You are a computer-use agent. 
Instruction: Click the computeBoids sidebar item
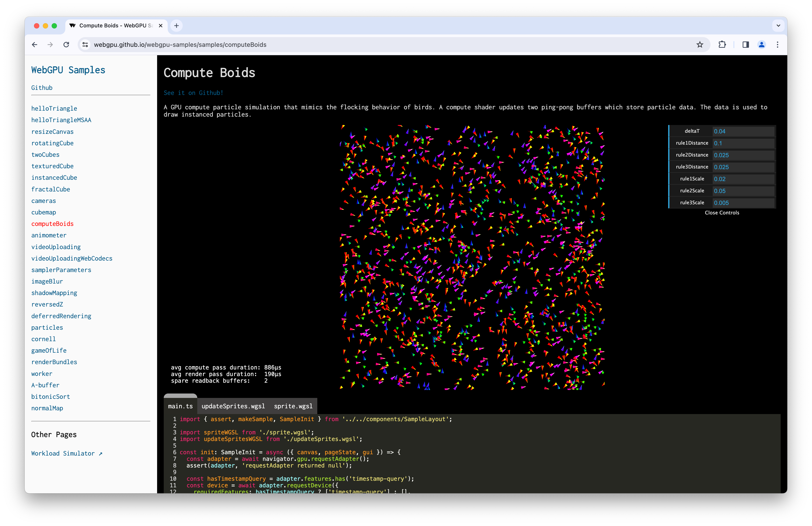click(x=52, y=223)
